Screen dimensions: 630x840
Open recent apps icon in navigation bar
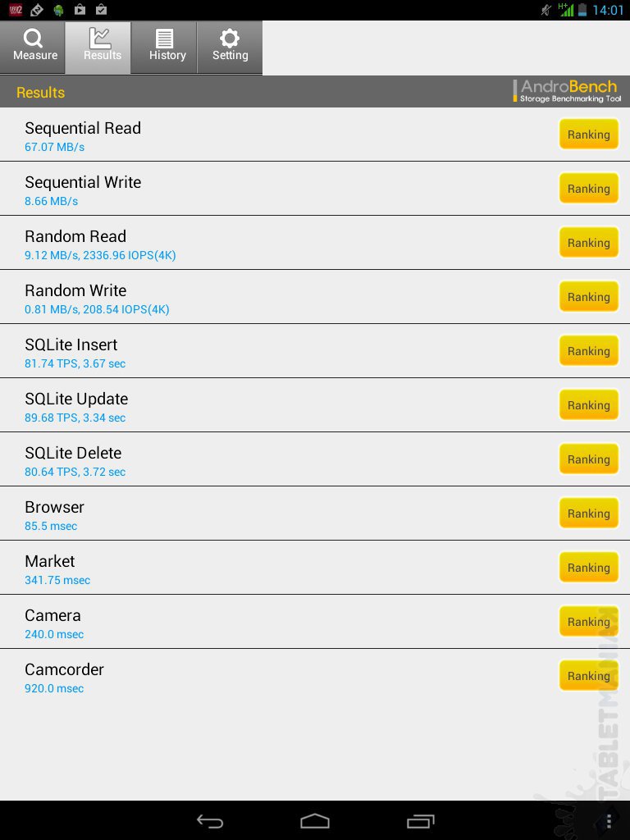pos(420,821)
